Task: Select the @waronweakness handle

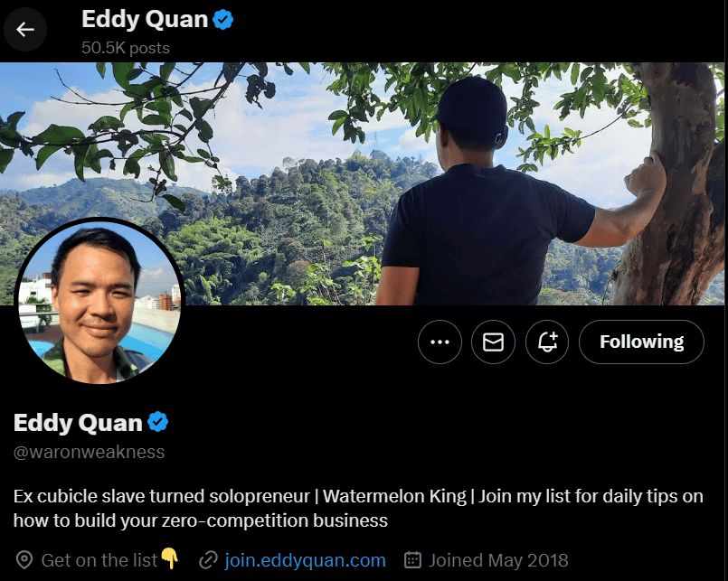Action: tap(90, 452)
